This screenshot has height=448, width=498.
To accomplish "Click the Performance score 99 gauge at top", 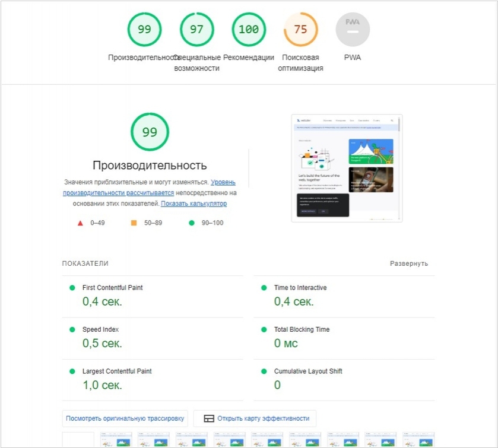I will 144,29.
